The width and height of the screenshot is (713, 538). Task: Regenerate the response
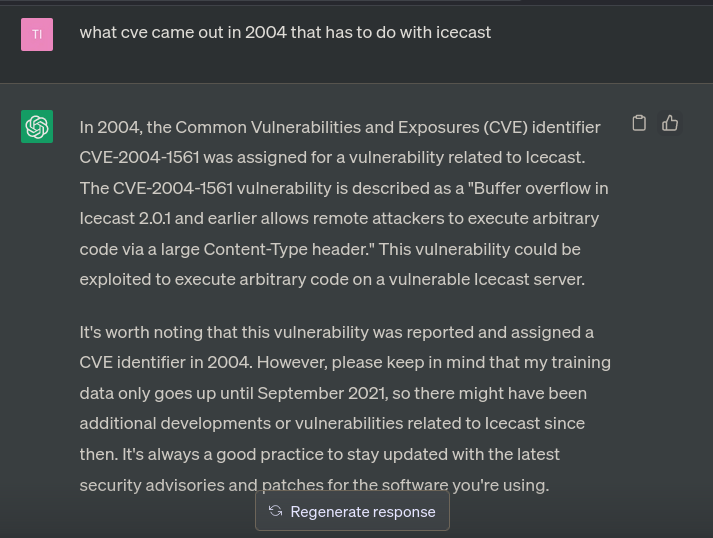[x=352, y=511]
